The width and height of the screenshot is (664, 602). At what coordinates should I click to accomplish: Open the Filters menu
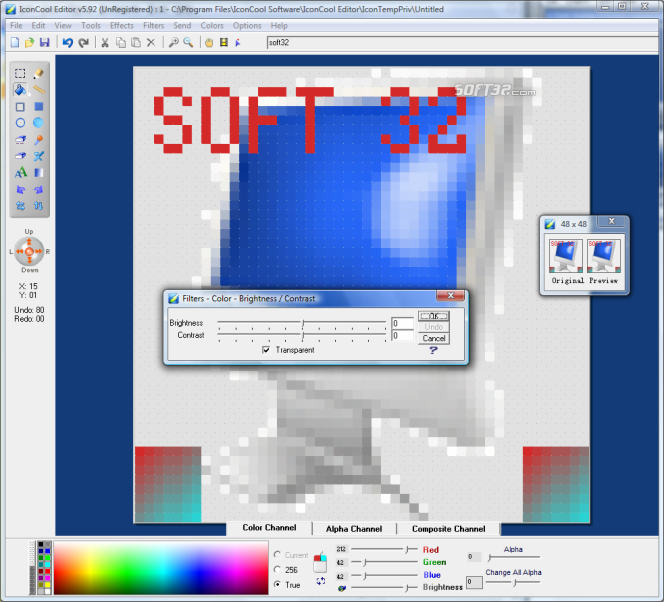[x=153, y=25]
